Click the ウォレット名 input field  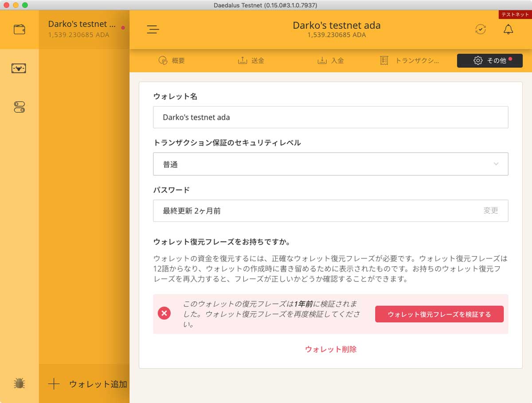coord(331,117)
